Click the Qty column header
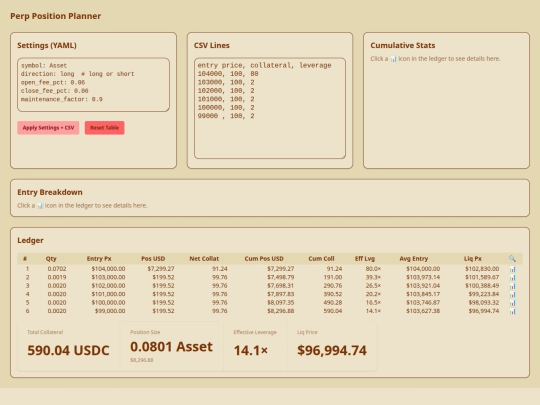 [x=51, y=259]
